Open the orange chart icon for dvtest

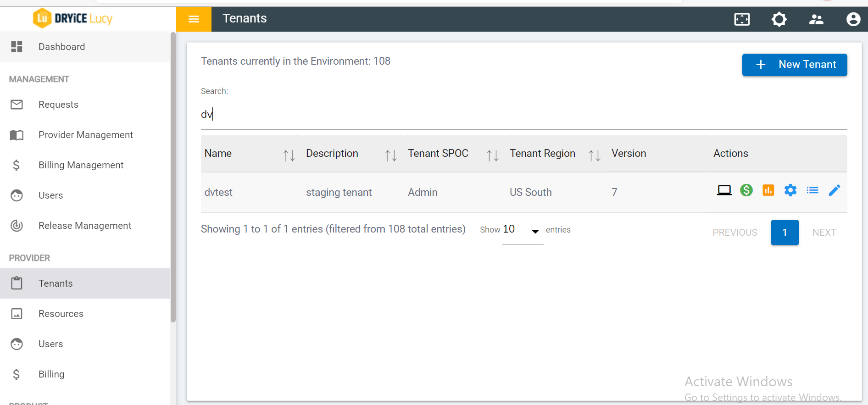[x=768, y=190]
